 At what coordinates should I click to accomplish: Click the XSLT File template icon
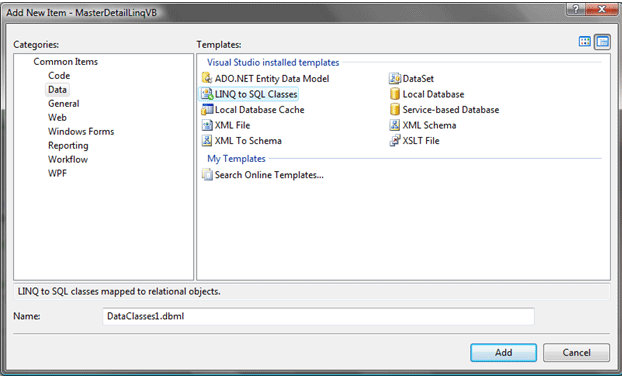[x=395, y=140]
